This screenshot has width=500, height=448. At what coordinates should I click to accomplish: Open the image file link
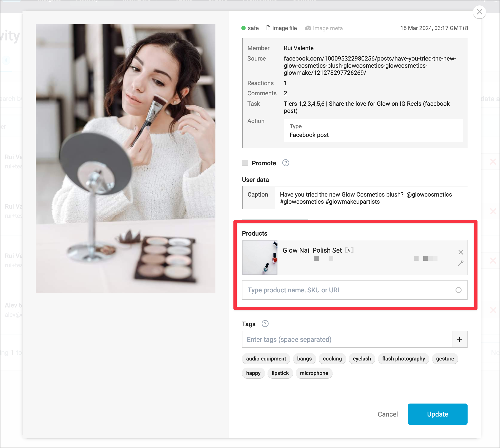(x=281, y=28)
